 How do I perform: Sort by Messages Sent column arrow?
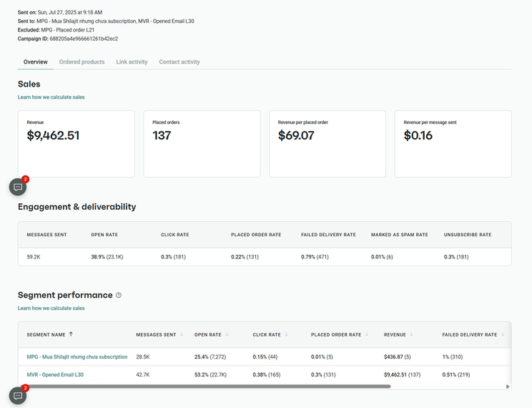pyautogui.click(x=182, y=334)
